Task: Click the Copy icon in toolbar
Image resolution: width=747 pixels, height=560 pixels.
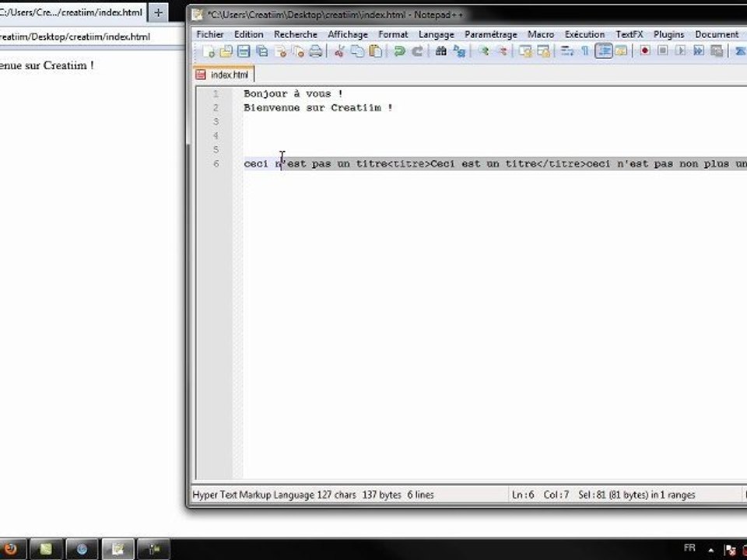Action: [357, 51]
